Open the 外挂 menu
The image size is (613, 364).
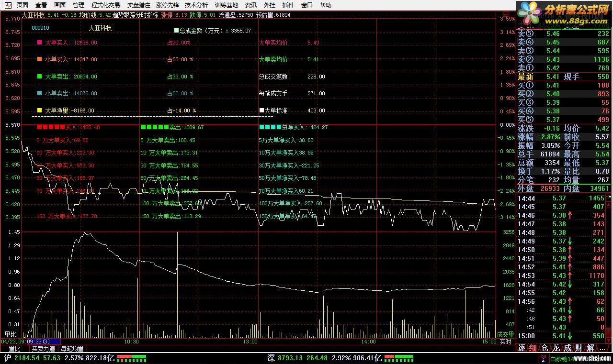pyautogui.click(x=269, y=5)
